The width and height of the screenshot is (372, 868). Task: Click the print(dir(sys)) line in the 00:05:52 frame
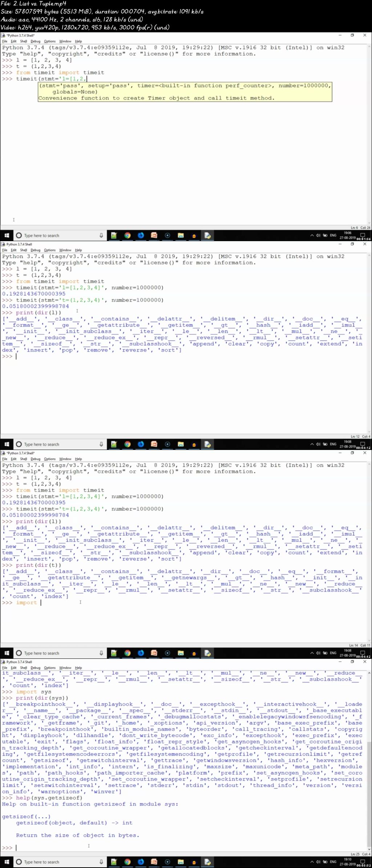coord(42,698)
